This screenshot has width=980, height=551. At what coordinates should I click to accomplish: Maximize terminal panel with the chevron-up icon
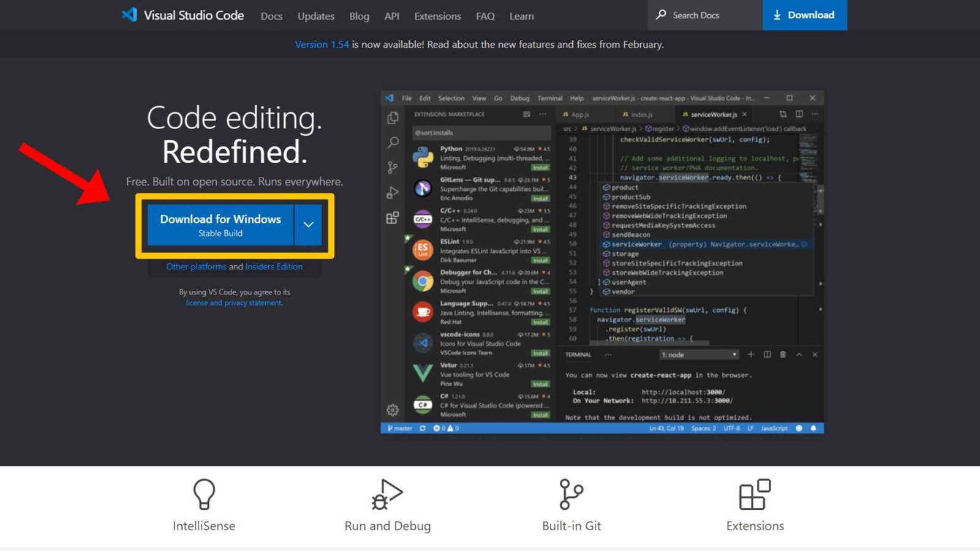(x=799, y=354)
